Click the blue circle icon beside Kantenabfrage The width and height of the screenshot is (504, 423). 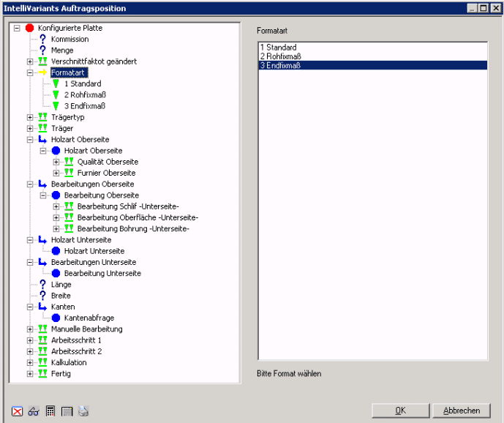[56, 318]
